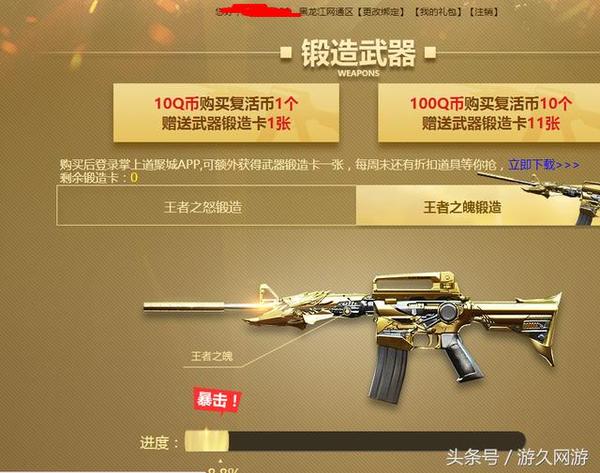This screenshot has width=600, height=473.
Task: Select the 王者之魄锻造 tab
Action: (462, 207)
